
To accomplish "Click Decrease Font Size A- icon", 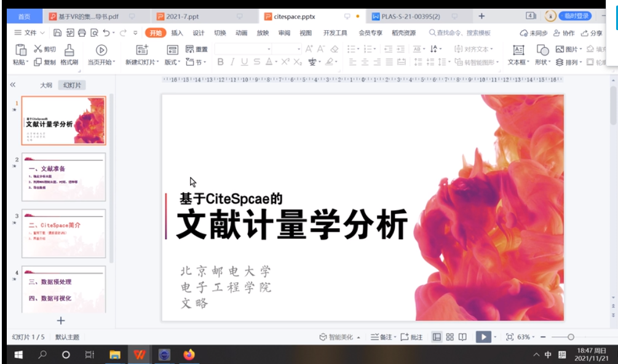I will 321,49.
